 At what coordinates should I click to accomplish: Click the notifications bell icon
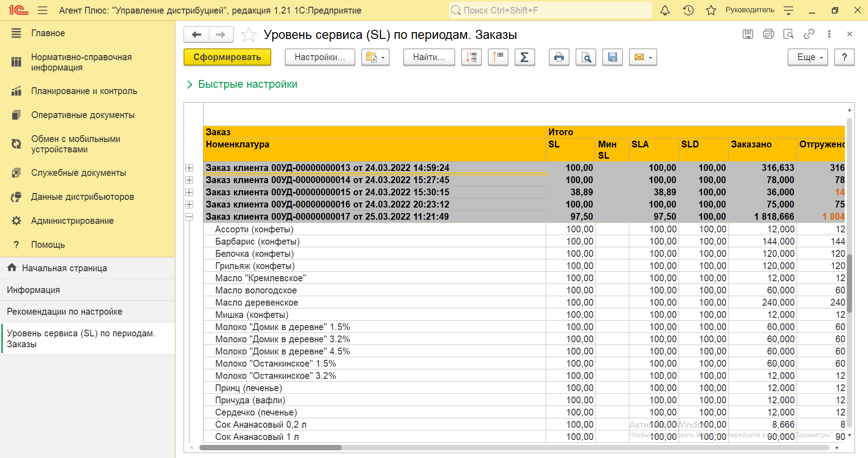coord(665,10)
